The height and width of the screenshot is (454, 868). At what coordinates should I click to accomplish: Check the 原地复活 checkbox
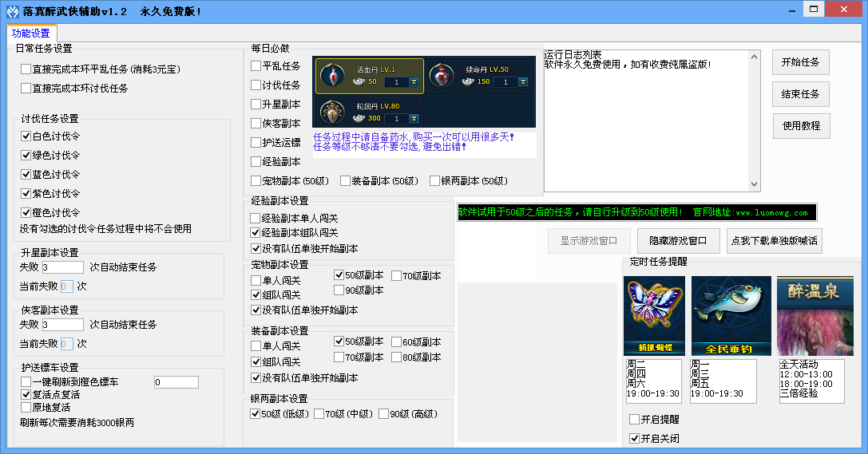pyautogui.click(x=26, y=408)
